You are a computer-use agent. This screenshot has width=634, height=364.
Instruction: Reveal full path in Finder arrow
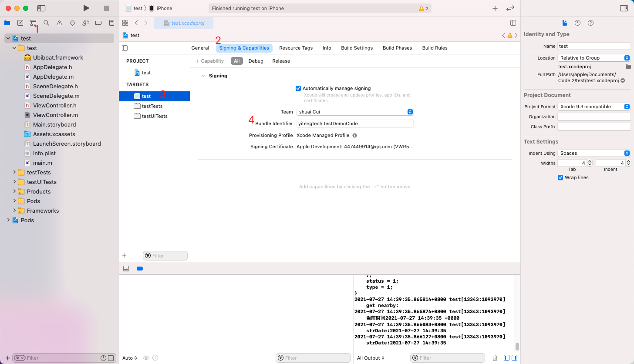[623, 80]
